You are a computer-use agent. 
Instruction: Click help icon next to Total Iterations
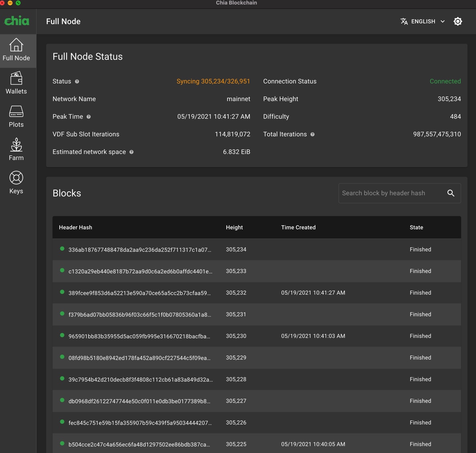click(313, 134)
